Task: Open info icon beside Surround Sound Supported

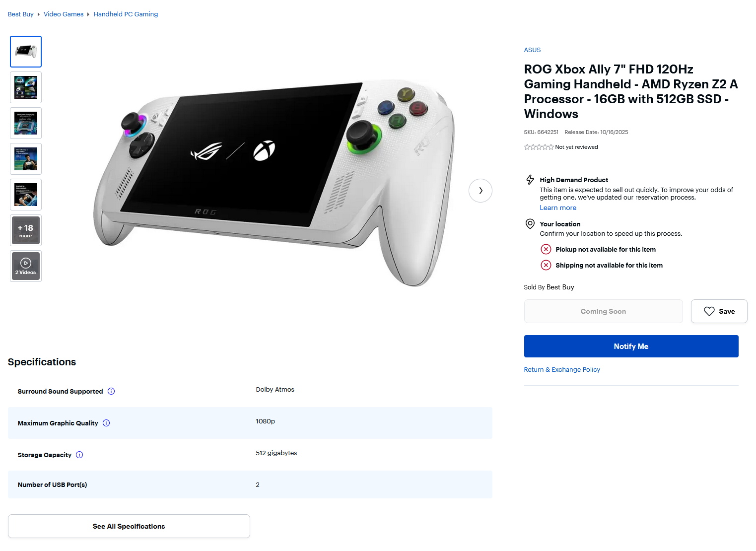Action: pos(111,391)
